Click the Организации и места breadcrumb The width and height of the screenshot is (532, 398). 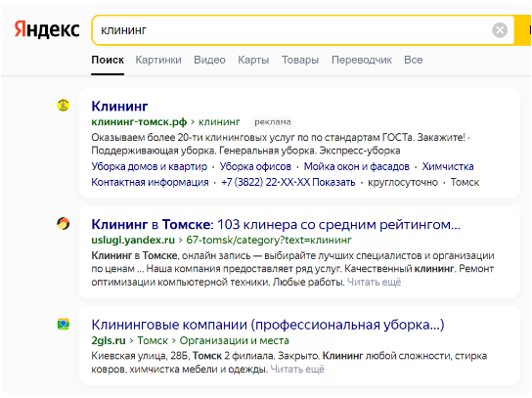(234, 340)
